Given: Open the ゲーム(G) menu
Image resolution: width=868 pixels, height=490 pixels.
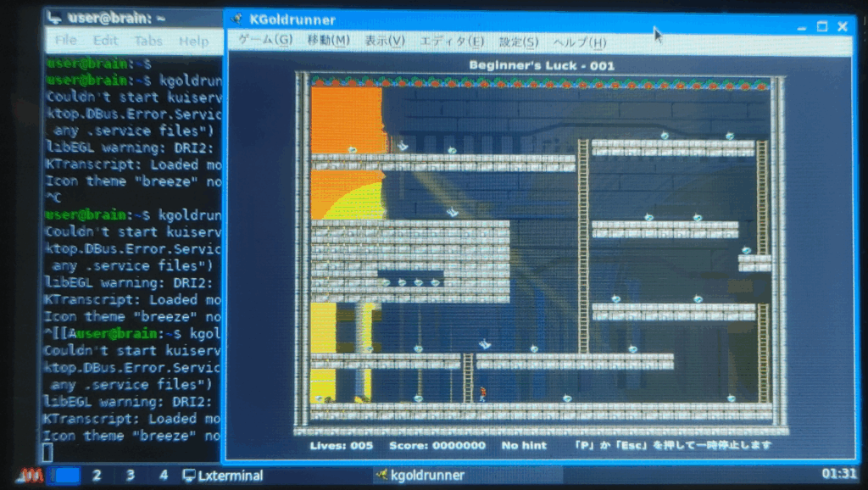Looking at the screenshot, I should (264, 41).
